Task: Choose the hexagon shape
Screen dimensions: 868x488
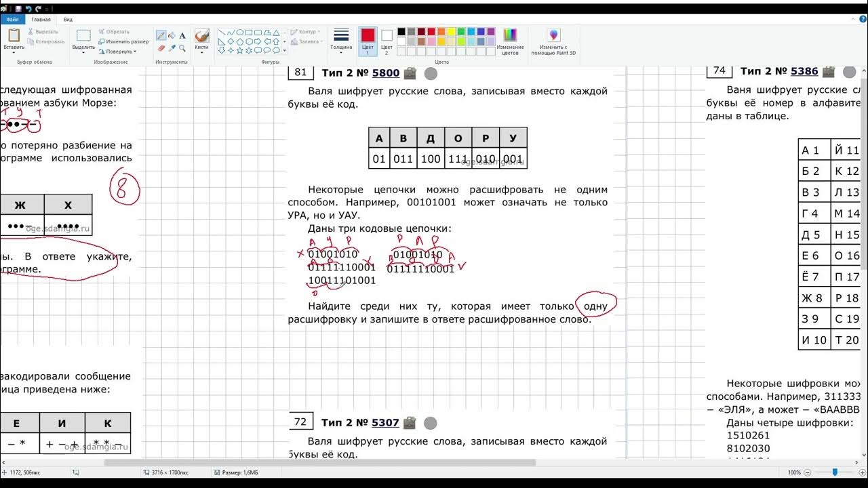Action: pyautogui.click(x=249, y=41)
